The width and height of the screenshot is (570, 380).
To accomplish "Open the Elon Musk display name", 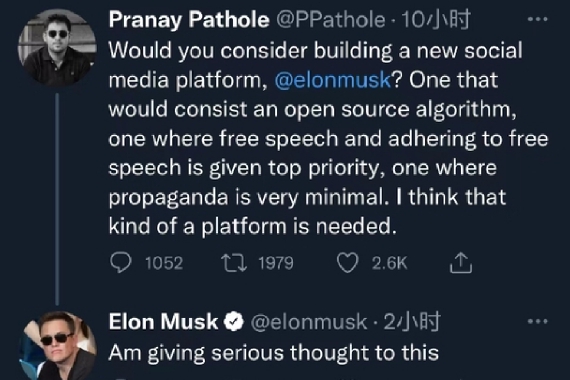I will (x=163, y=322).
